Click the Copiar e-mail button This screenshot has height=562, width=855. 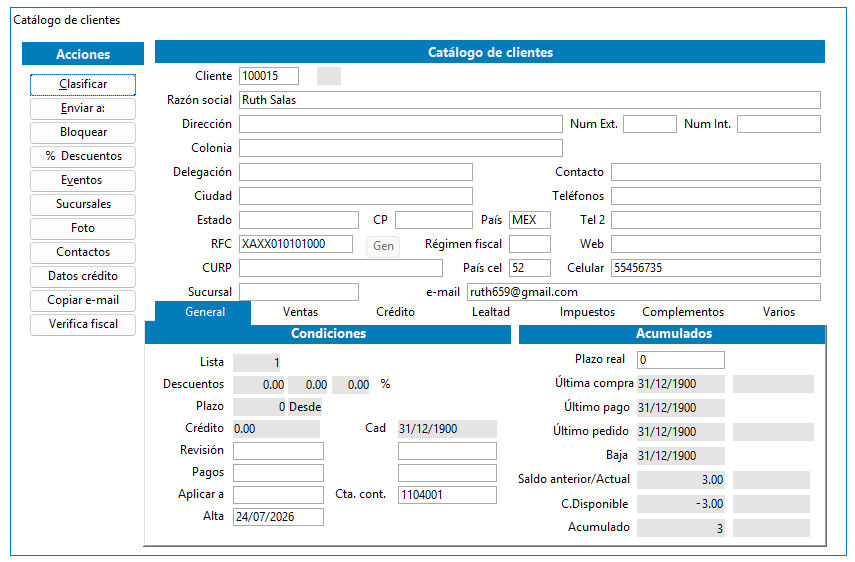coord(83,300)
